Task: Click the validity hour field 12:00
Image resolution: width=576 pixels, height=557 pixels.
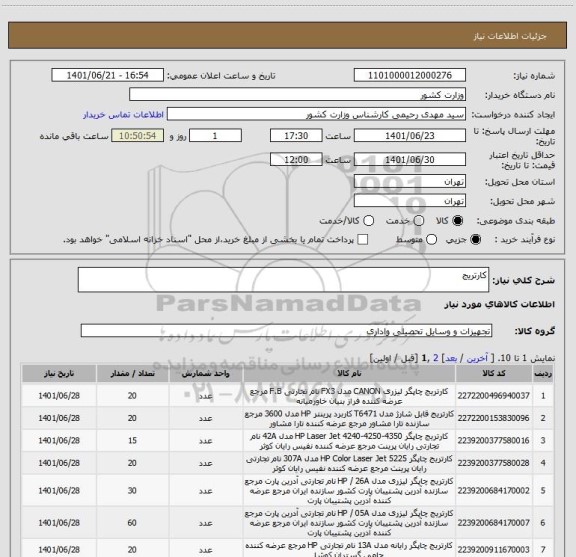Action: click(x=296, y=159)
